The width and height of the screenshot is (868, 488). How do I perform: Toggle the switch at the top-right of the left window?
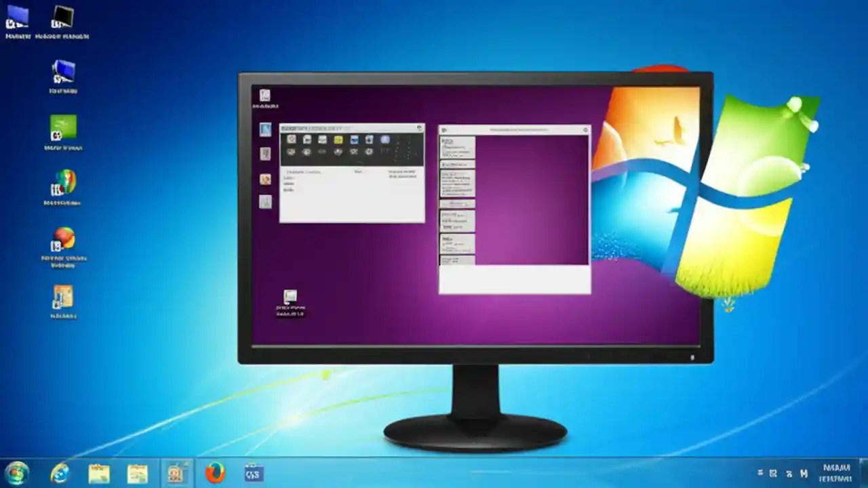tap(419, 127)
